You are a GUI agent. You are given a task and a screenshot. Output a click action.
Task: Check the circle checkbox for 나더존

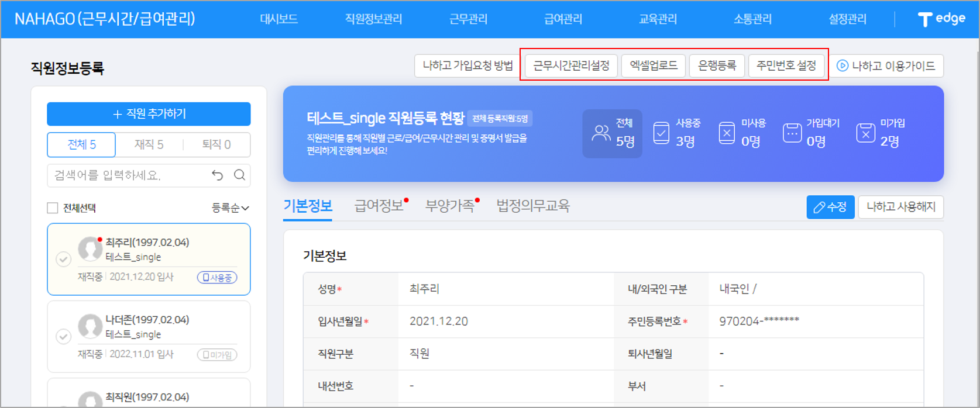(x=64, y=336)
